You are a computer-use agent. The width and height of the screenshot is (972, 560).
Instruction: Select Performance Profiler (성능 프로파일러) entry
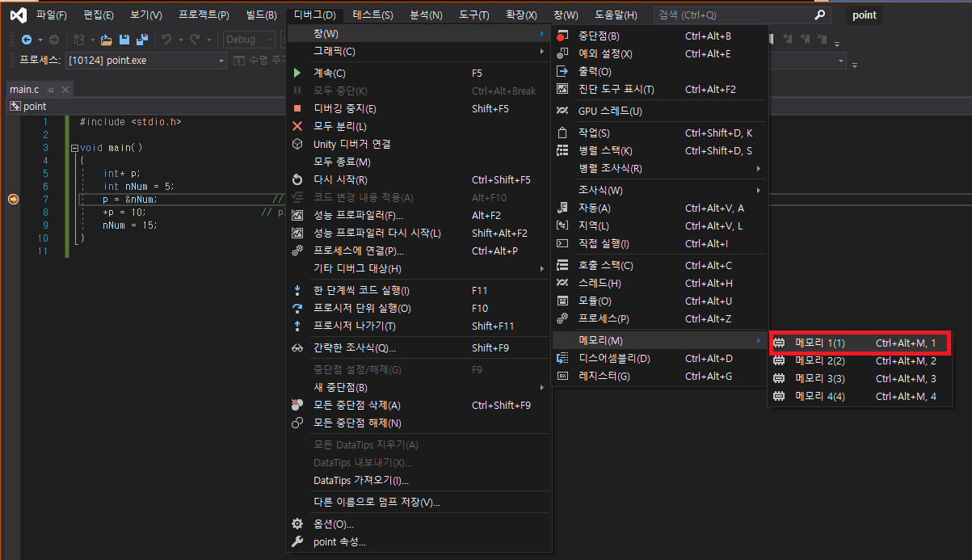point(419,215)
